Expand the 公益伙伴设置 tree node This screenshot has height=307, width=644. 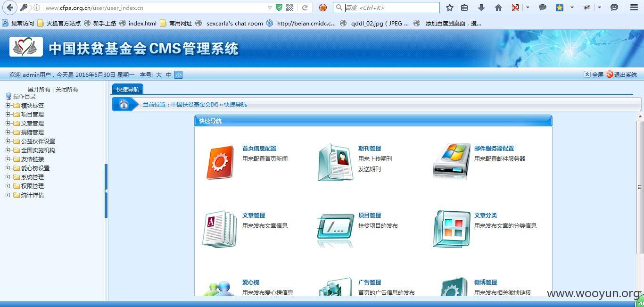pyautogui.click(x=8, y=141)
